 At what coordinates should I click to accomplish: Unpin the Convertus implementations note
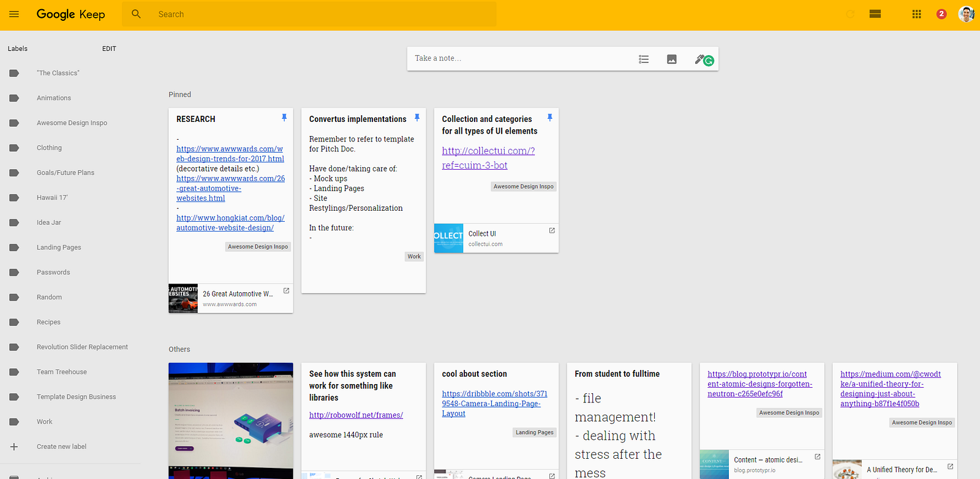click(417, 118)
